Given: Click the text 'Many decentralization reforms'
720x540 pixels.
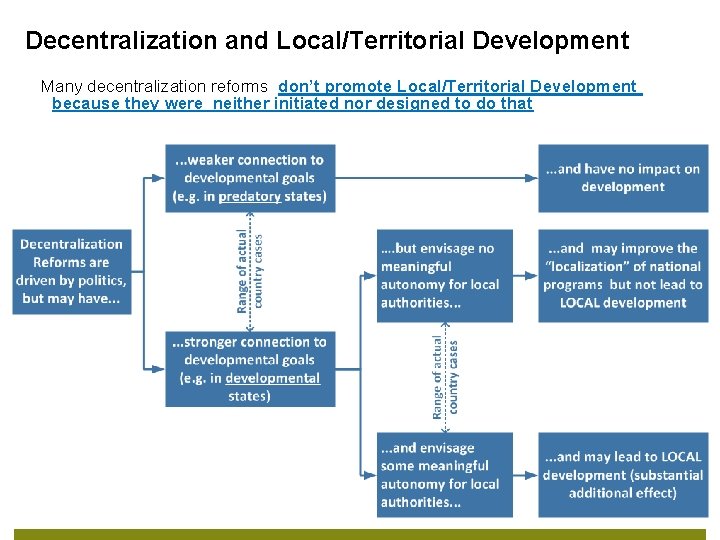Looking at the screenshot, I should click(x=154, y=86).
